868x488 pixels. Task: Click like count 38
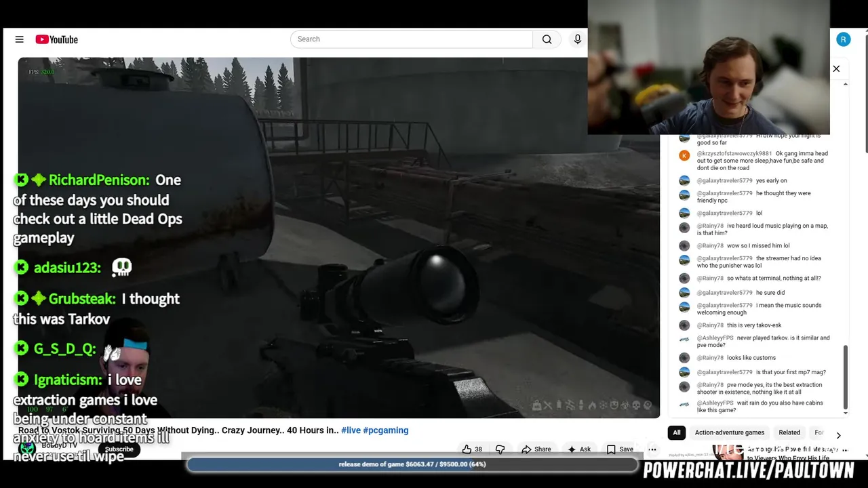pos(479,449)
